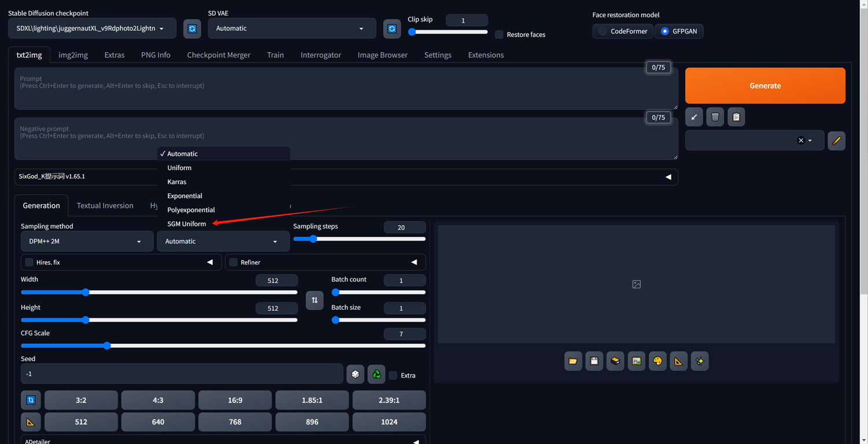The width and height of the screenshot is (868, 444).
Task: Choose SGM Uniform from the schedule list
Action: click(186, 224)
